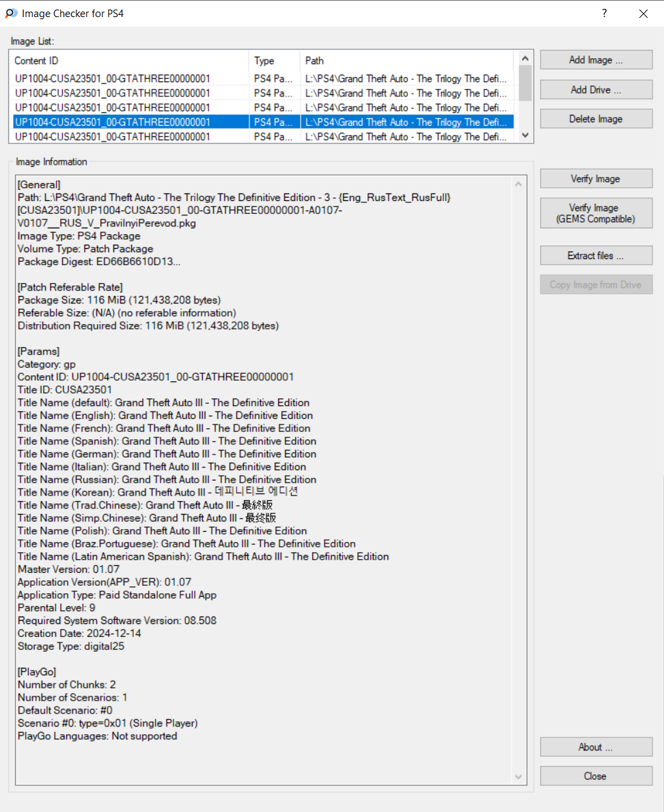Click 'Title Name (German)' line
The height and width of the screenshot is (812, 664).
(167, 454)
